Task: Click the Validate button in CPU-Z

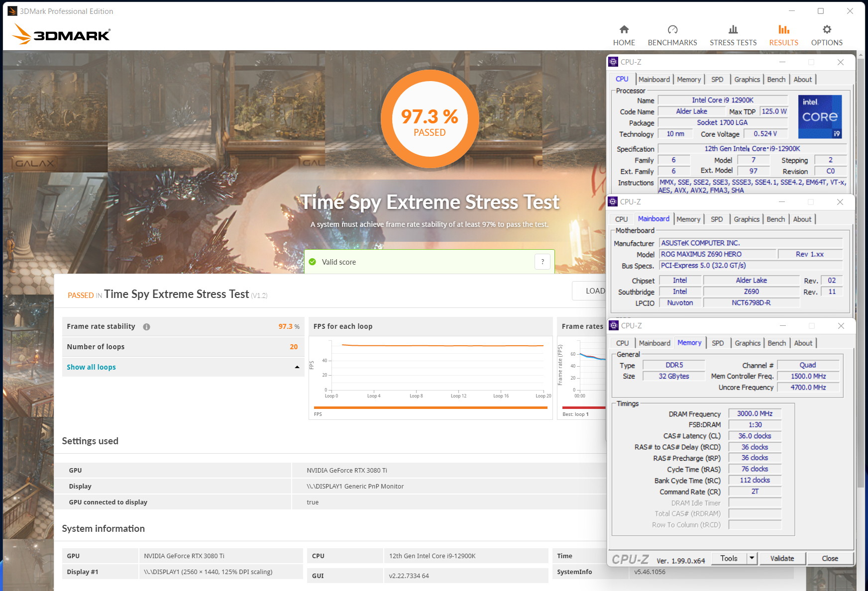Action: [782, 558]
